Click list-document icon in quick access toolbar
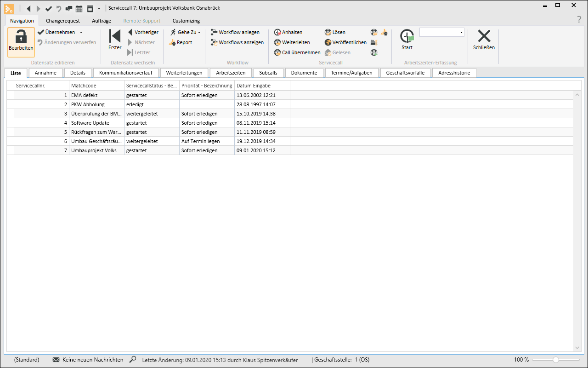Screen dimensions: 588x368 coord(90,8)
